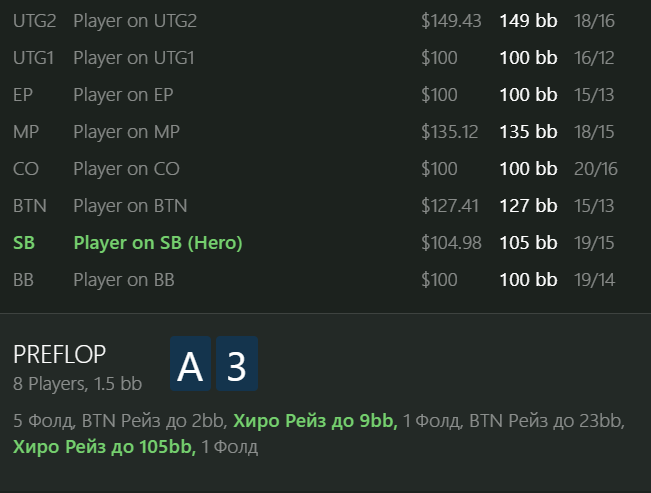Viewport: 651px width, 493px height.
Task: Click the 'Player on UTG1' name
Action: coord(134,58)
